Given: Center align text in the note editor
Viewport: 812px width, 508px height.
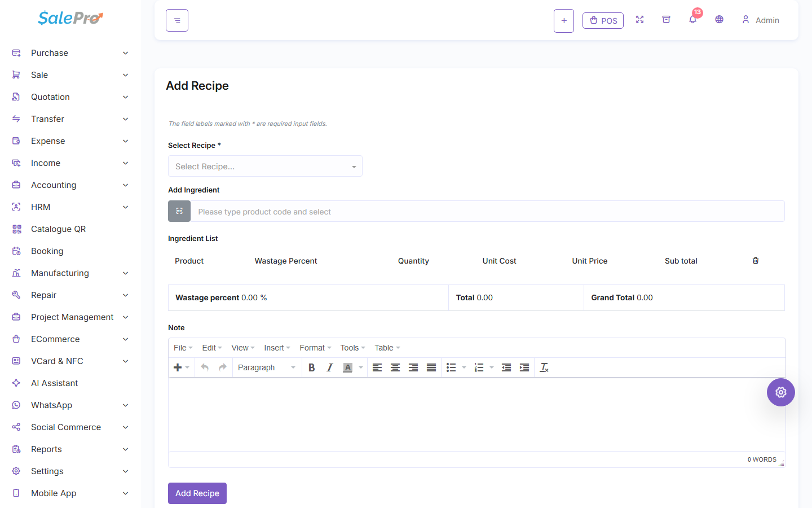Looking at the screenshot, I should (x=395, y=367).
